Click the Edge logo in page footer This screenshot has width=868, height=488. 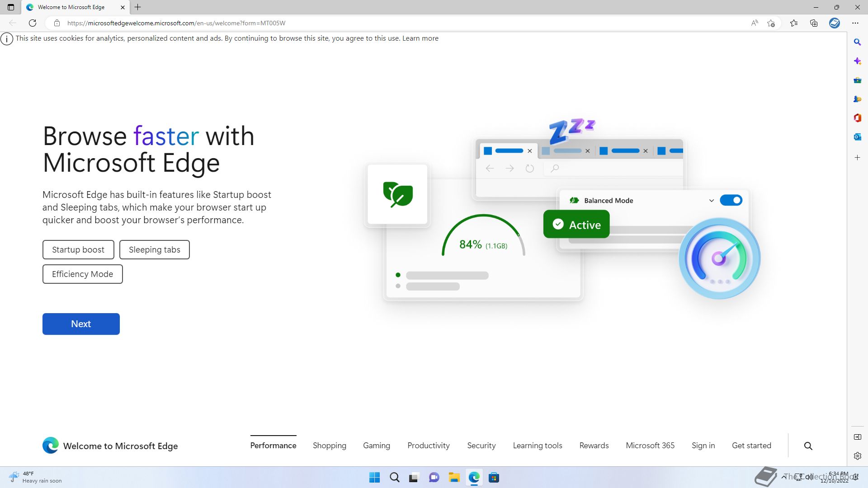point(50,446)
